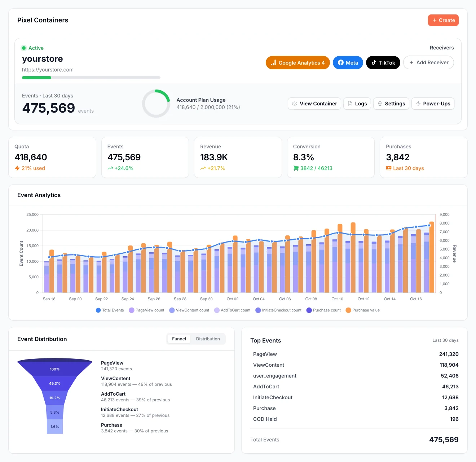The height and width of the screenshot is (462, 476).
Task: Hide ViewContent count series in legend
Action: point(189,310)
